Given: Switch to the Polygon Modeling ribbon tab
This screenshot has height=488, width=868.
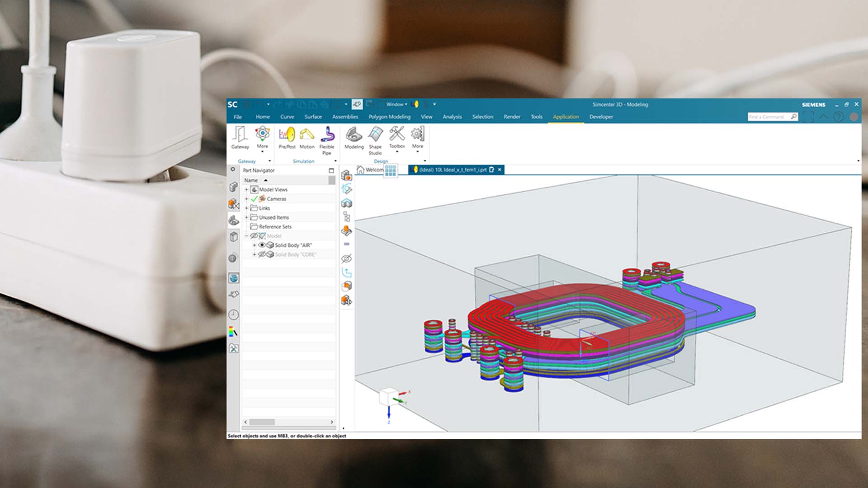Looking at the screenshot, I should pos(390,117).
